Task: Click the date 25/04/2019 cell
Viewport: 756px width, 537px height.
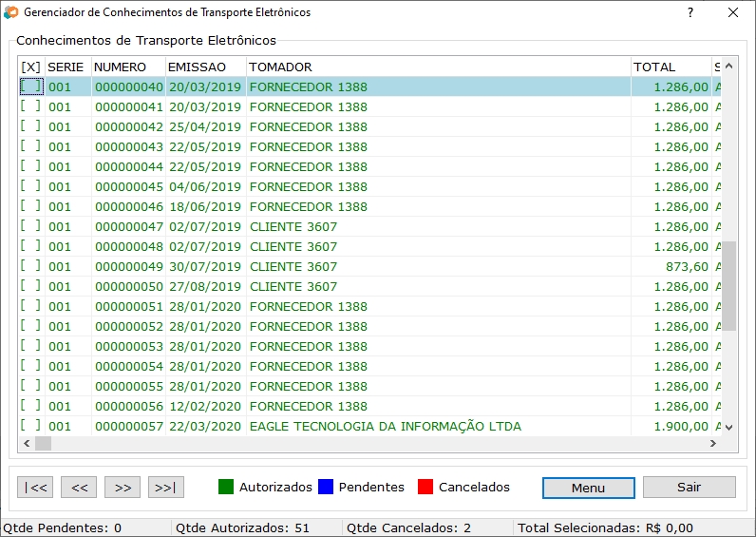Action: click(x=205, y=127)
